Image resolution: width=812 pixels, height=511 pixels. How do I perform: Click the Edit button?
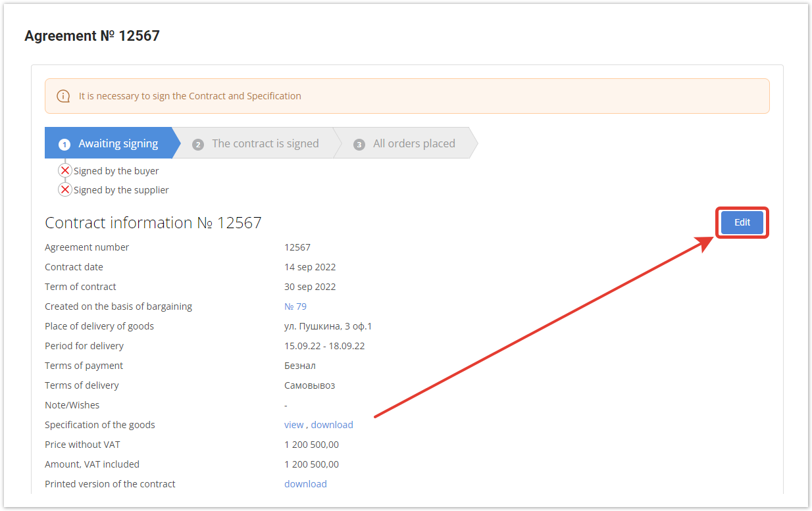coord(742,222)
